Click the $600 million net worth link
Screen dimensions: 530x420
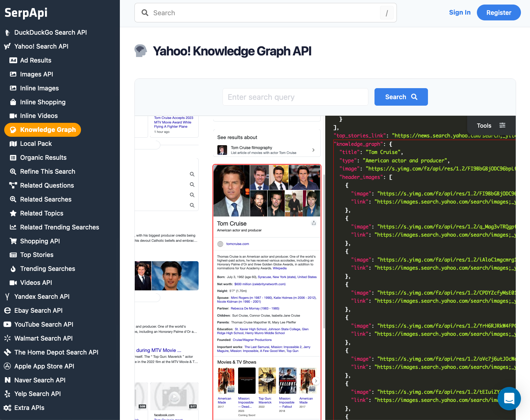coord(260,284)
